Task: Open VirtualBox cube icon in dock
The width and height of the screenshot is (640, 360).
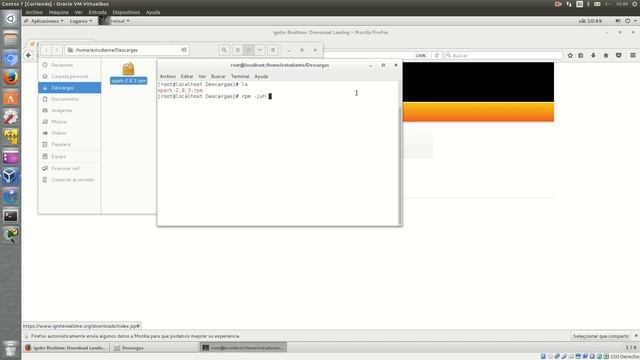Action: pyautogui.click(x=11, y=176)
